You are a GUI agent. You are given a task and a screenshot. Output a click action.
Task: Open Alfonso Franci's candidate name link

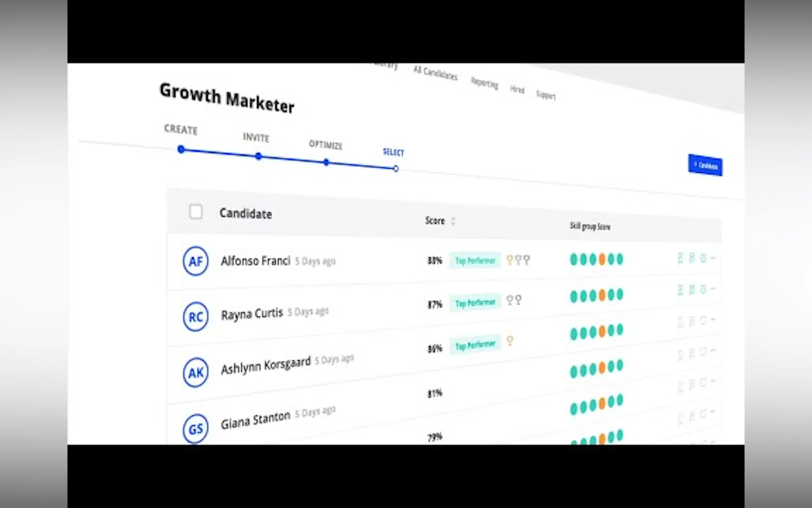pyautogui.click(x=255, y=261)
